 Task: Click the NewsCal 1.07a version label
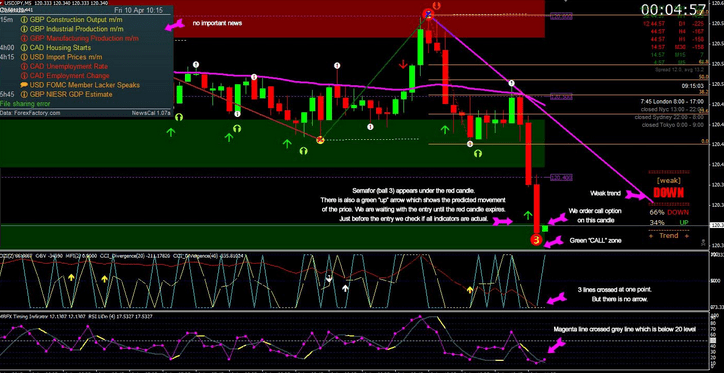pyautogui.click(x=151, y=112)
